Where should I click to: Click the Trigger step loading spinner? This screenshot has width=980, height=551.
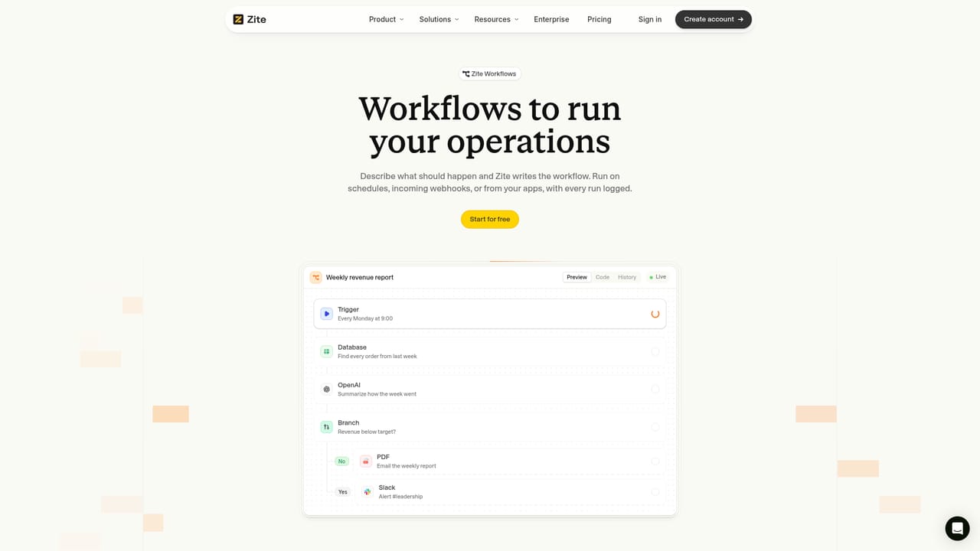(x=655, y=314)
